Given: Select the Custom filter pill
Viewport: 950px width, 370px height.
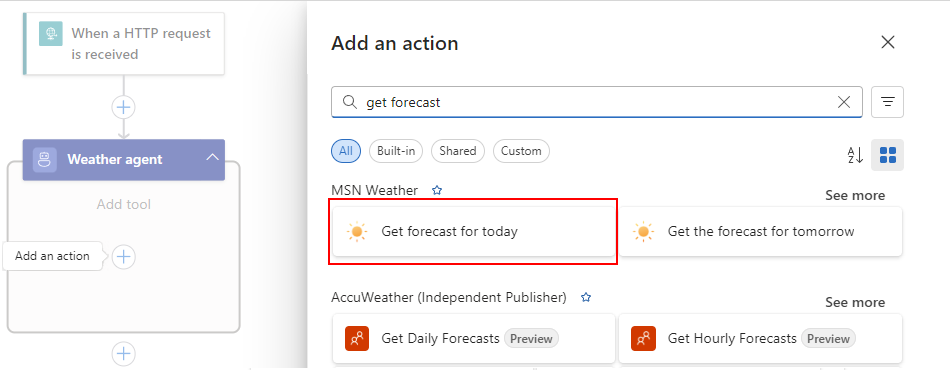Looking at the screenshot, I should click(x=521, y=151).
